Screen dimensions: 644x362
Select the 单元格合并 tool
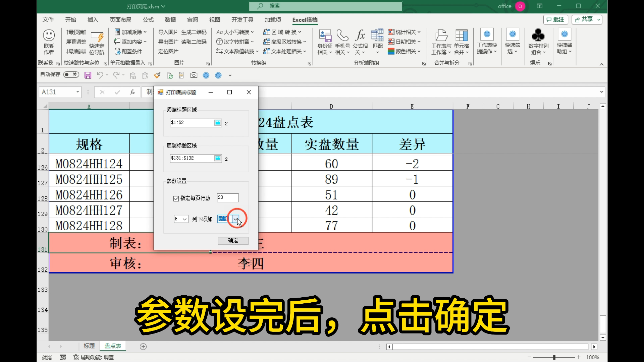click(462, 41)
